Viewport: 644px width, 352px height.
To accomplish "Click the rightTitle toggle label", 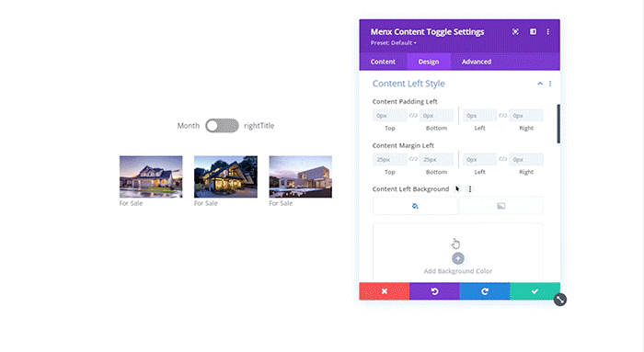I will pos(259,126).
